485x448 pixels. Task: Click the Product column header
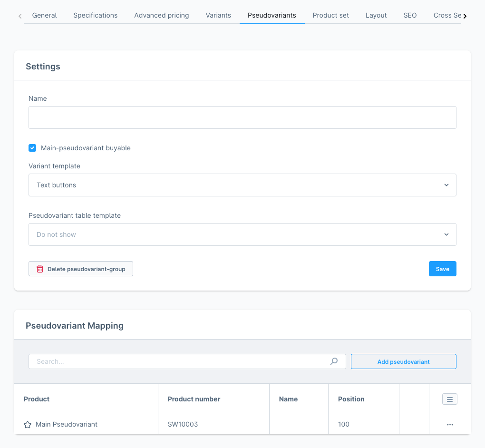coord(86,399)
